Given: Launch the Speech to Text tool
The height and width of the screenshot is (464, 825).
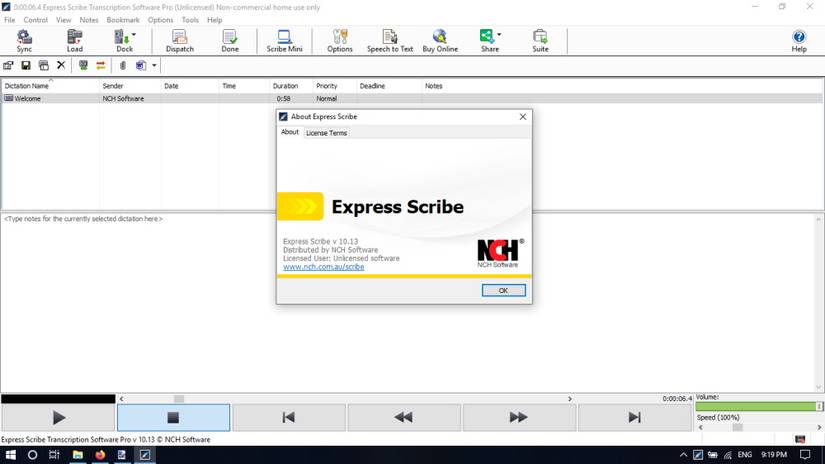Looking at the screenshot, I should click(x=390, y=41).
